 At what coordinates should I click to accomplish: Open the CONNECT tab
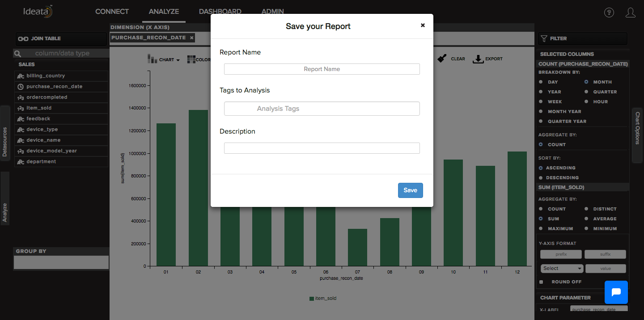pyautogui.click(x=112, y=12)
